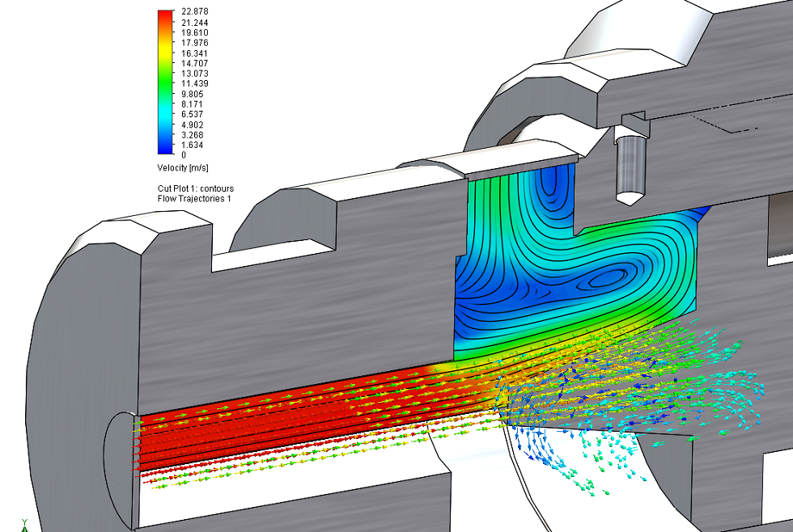
Task: Select the cylindrical pin in the housing
Action: (630, 166)
